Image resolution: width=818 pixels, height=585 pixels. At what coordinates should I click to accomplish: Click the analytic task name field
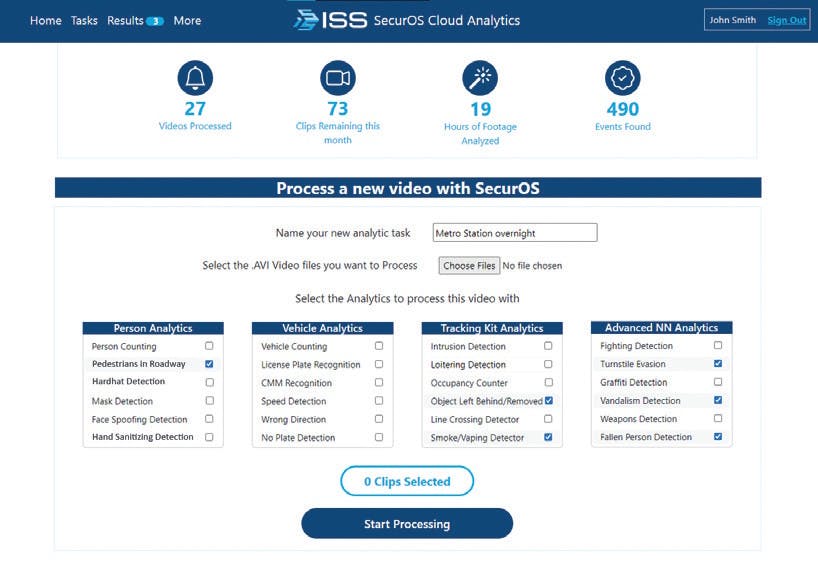pos(514,233)
